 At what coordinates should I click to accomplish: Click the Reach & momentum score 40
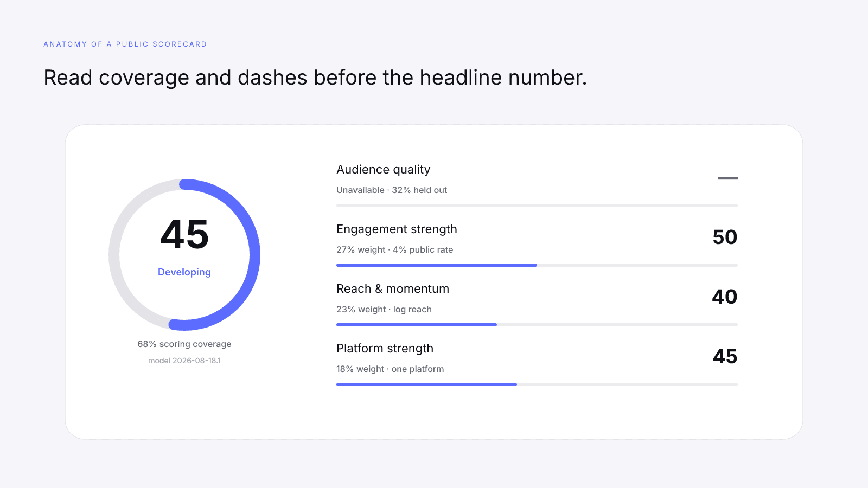[x=725, y=297]
